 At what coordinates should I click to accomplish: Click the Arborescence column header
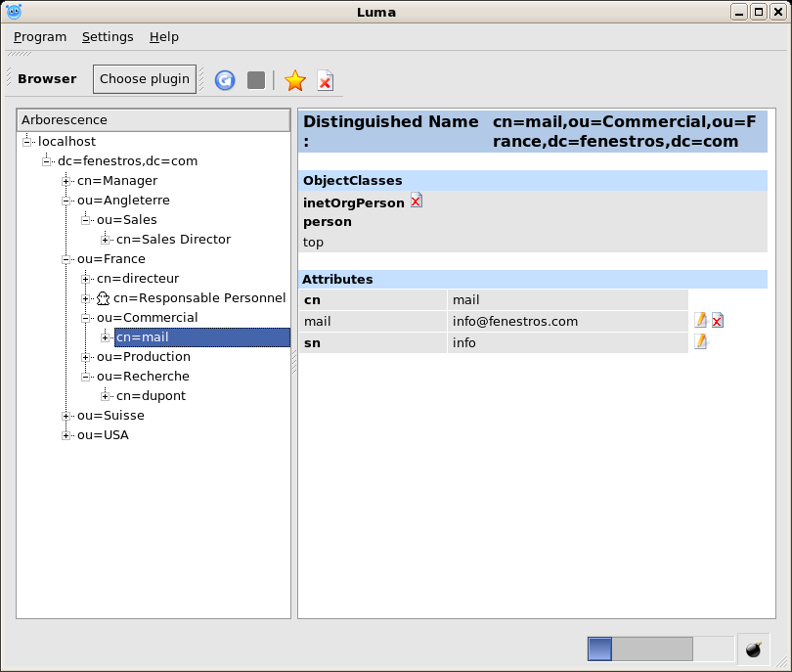(154, 120)
